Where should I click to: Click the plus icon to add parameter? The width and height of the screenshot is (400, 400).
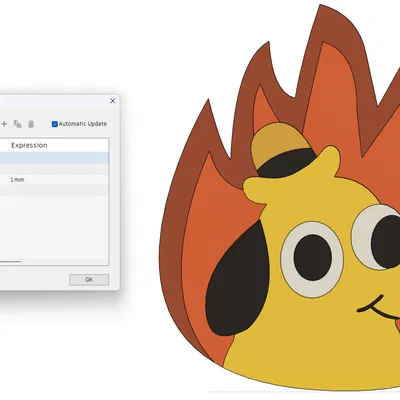point(4,124)
